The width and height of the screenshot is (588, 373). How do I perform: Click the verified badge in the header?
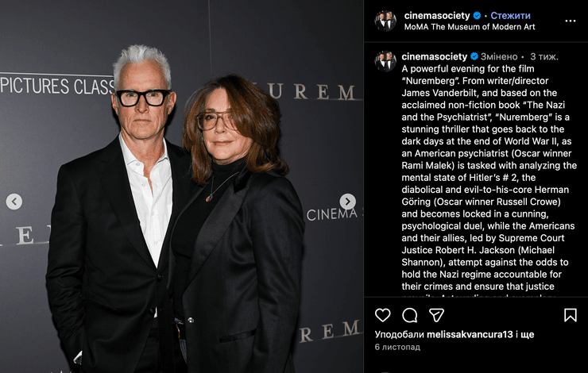pos(477,16)
